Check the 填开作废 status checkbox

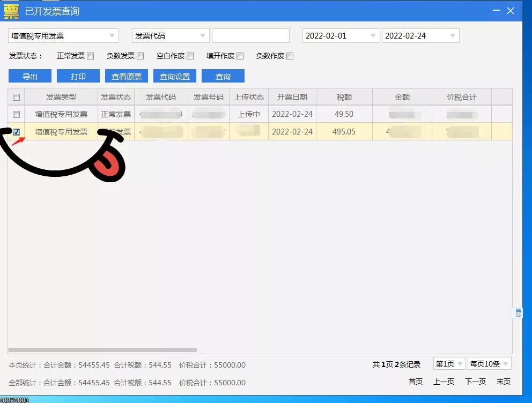tap(240, 56)
